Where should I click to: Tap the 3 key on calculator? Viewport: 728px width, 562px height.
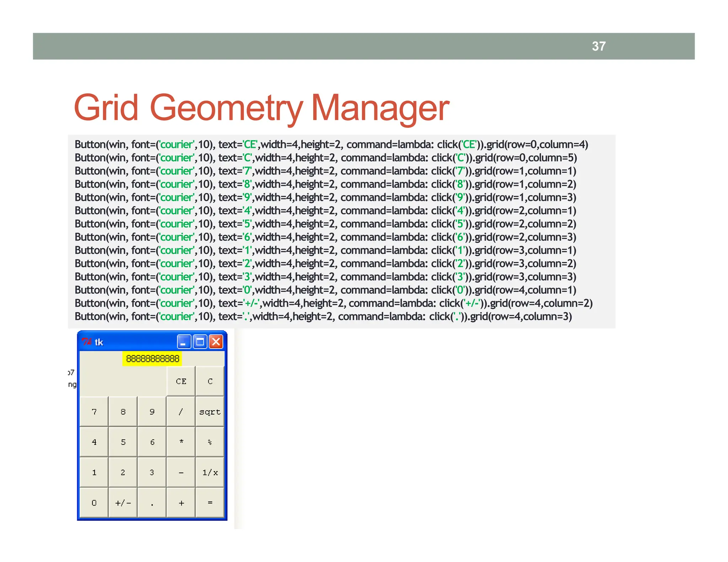[152, 472]
